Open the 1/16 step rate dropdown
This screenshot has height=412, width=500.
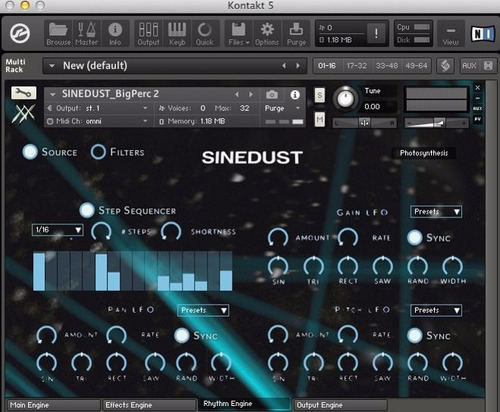pyautogui.click(x=57, y=230)
